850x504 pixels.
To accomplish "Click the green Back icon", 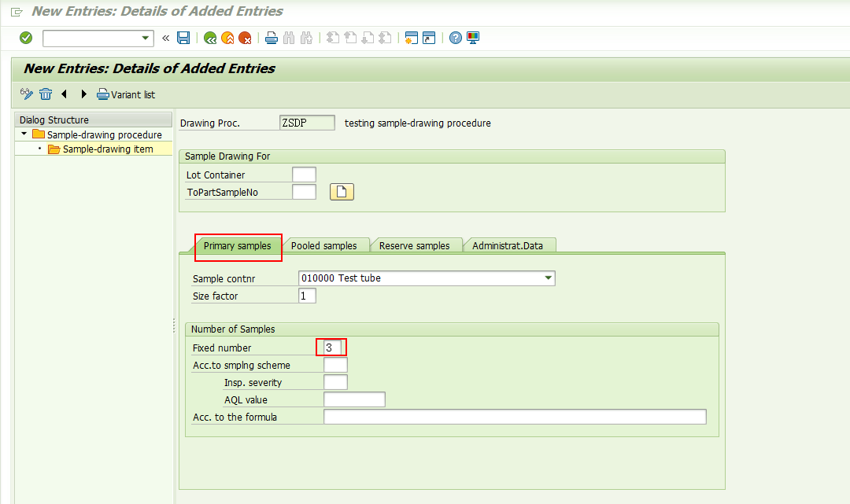I will point(210,38).
